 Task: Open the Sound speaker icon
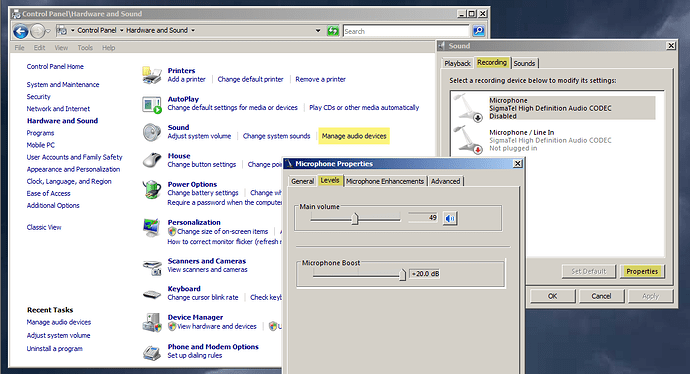(152, 132)
